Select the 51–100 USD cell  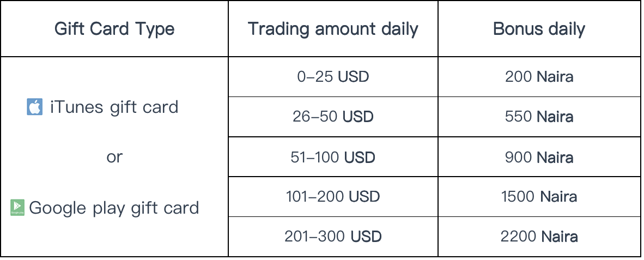click(x=333, y=157)
